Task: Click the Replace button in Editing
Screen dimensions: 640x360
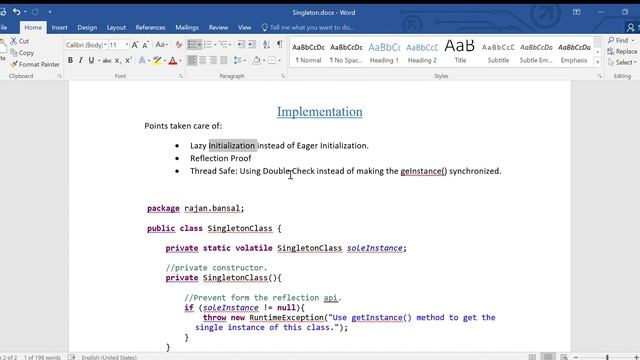Action: 622,51
